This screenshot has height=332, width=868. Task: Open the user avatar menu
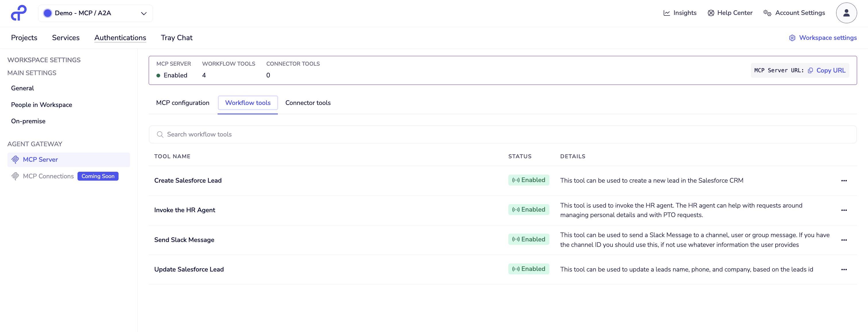[x=846, y=13]
